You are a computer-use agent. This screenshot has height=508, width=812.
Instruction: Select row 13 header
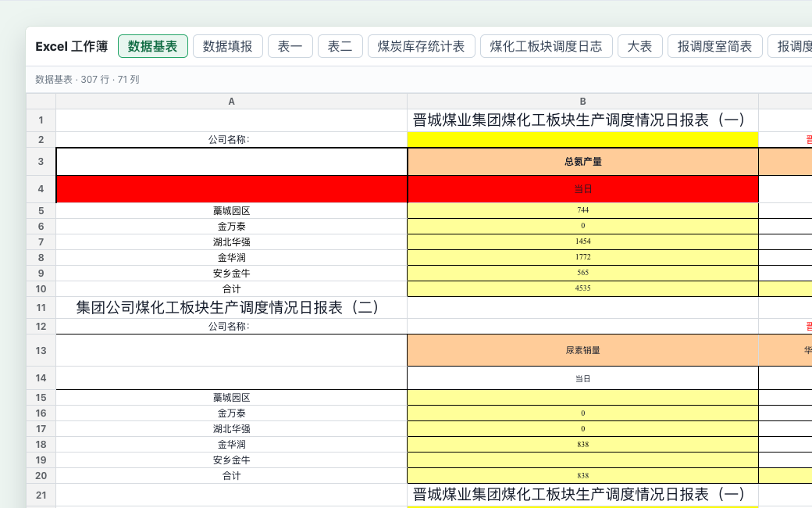tap(41, 350)
